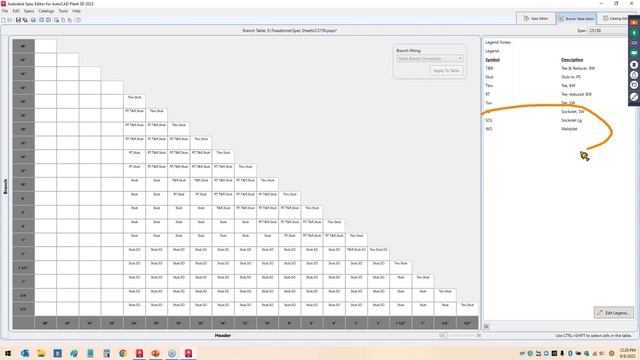
Task: Click the green chat bubble side toolbar icon
Action: pos(634,53)
